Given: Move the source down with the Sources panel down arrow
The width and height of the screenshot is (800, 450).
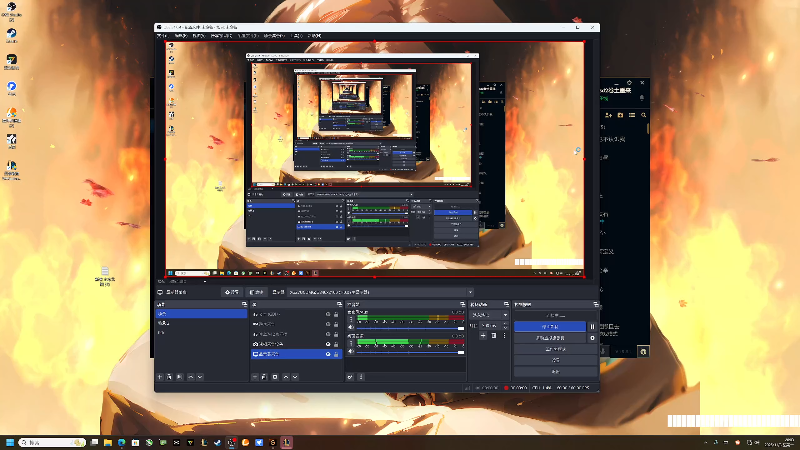Looking at the screenshot, I should point(295,377).
